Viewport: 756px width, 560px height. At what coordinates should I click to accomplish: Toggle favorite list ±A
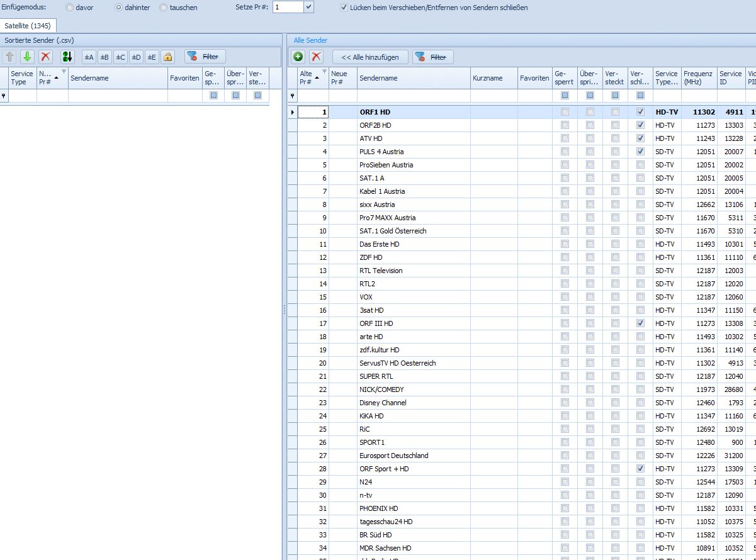(89, 57)
